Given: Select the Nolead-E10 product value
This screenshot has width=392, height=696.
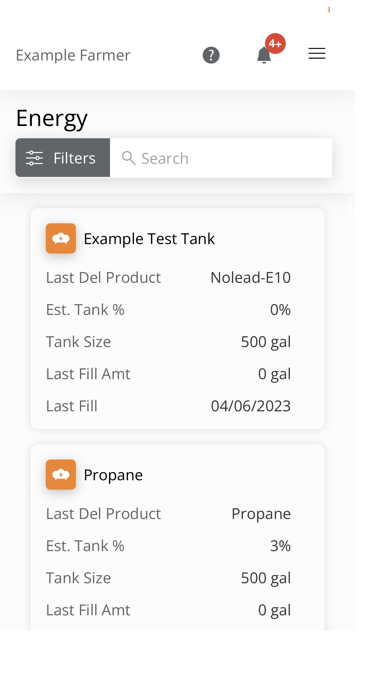Looking at the screenshot, I should [250, 277].
